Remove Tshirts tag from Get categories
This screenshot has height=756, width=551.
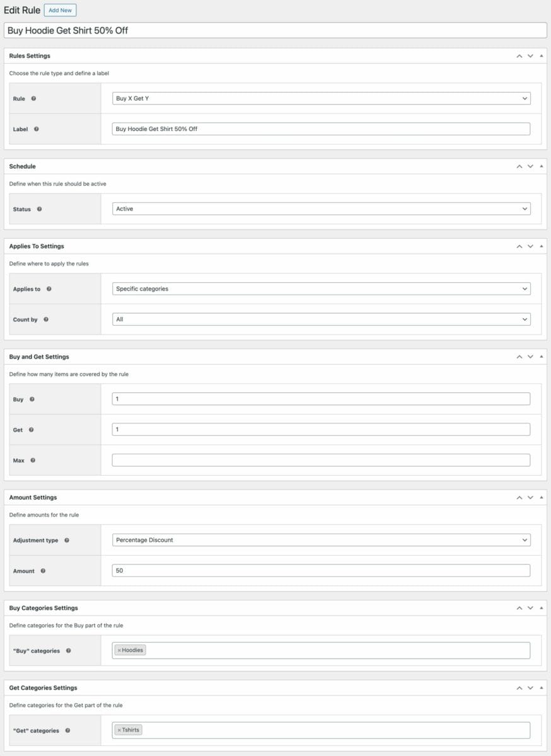click(119, 730)
